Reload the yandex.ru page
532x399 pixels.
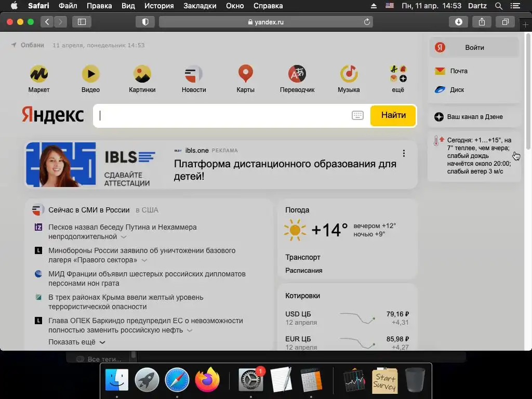(367, 22)
